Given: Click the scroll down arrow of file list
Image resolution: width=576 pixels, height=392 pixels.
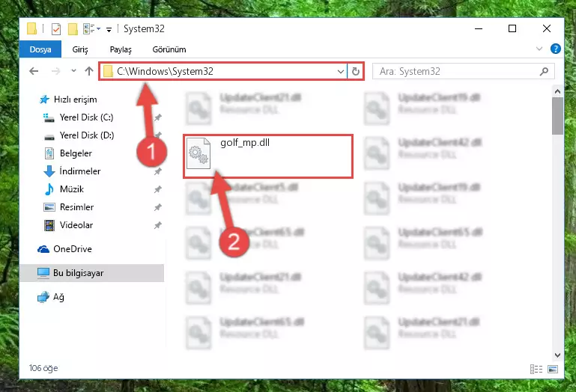Looking at the screenshot, I should click(557, 355).
